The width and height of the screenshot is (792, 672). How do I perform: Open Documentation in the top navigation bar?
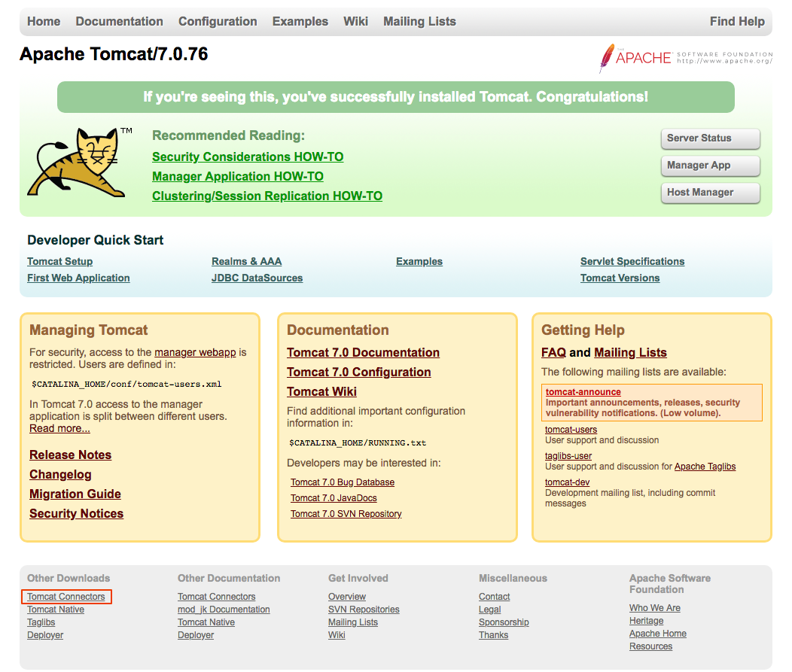[x=119, y=22]
